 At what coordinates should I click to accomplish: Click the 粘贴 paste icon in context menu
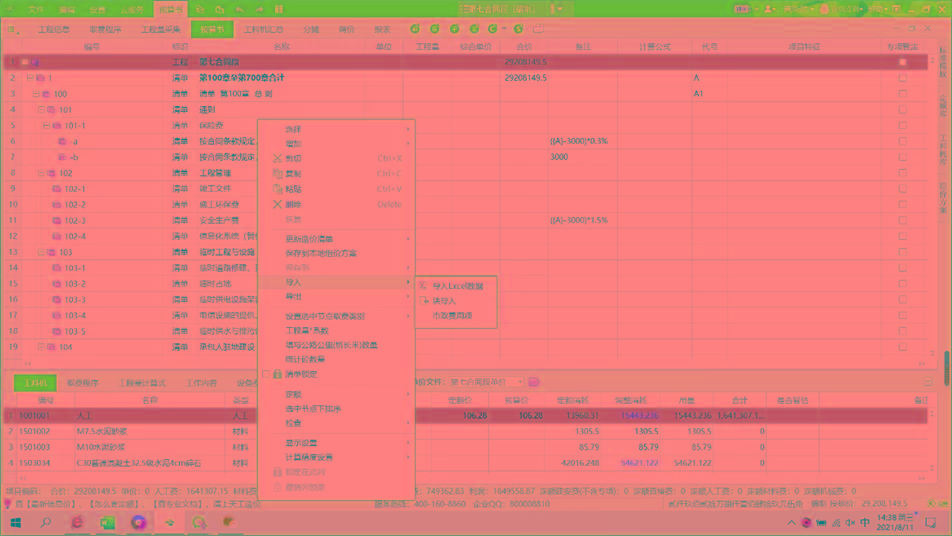(277, 189)
